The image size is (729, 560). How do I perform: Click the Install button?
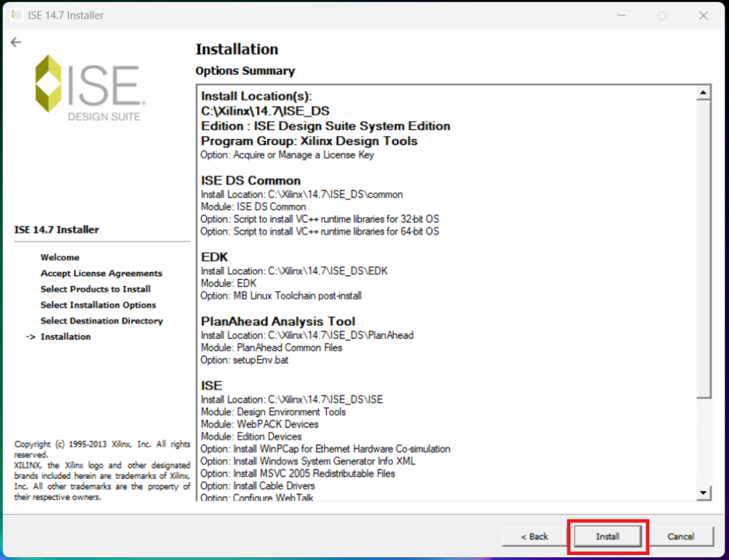point(608,537)
